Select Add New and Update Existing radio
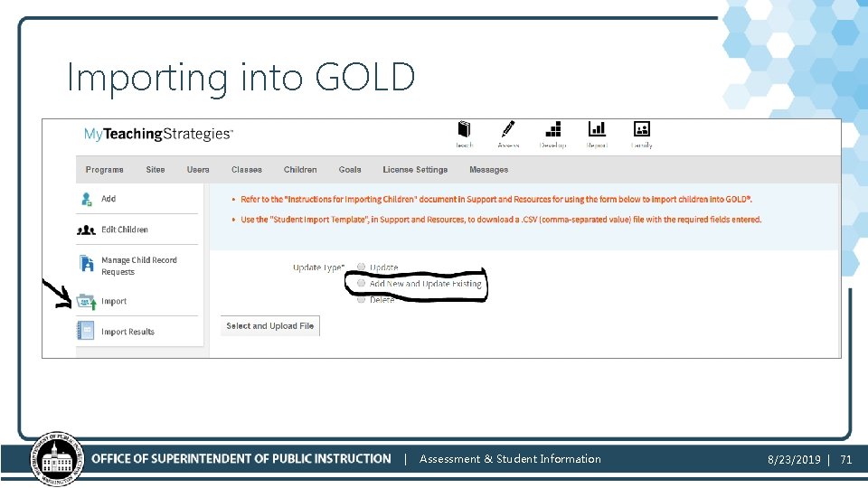The image size is (868, 488). coord(361,283)
